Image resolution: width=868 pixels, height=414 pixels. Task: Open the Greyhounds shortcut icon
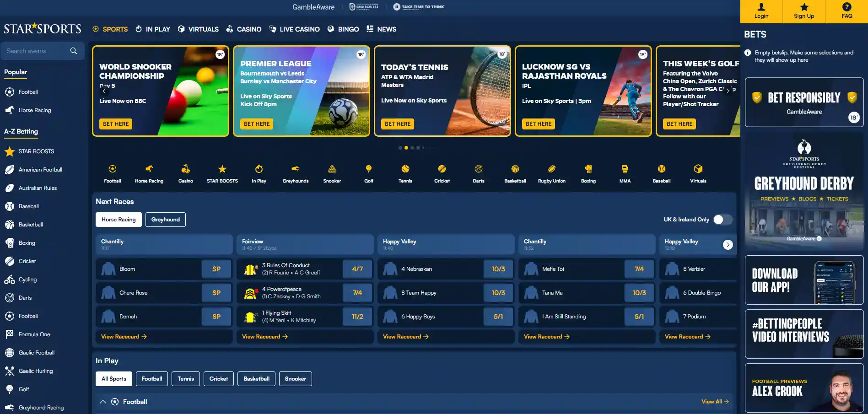point(296,169)
